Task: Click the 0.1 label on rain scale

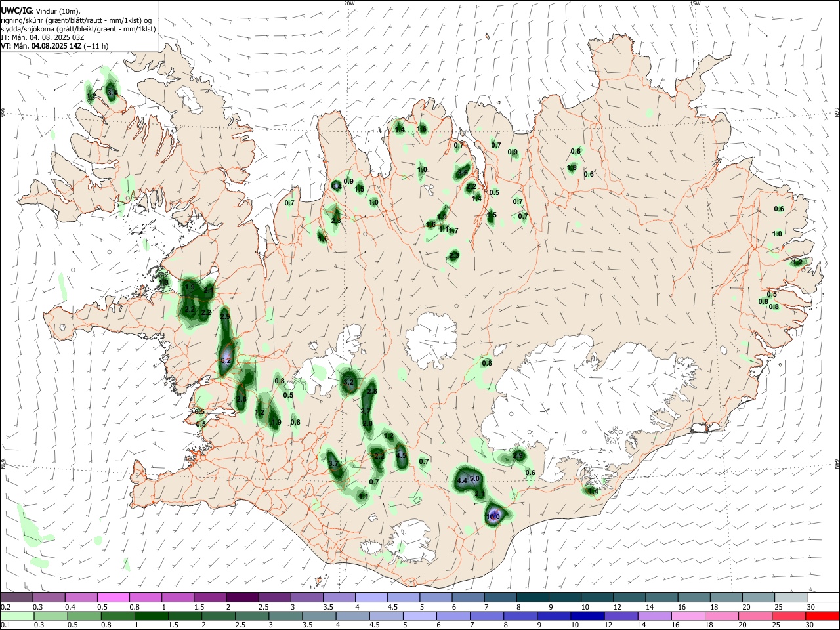Action: [x=6, y=625]
